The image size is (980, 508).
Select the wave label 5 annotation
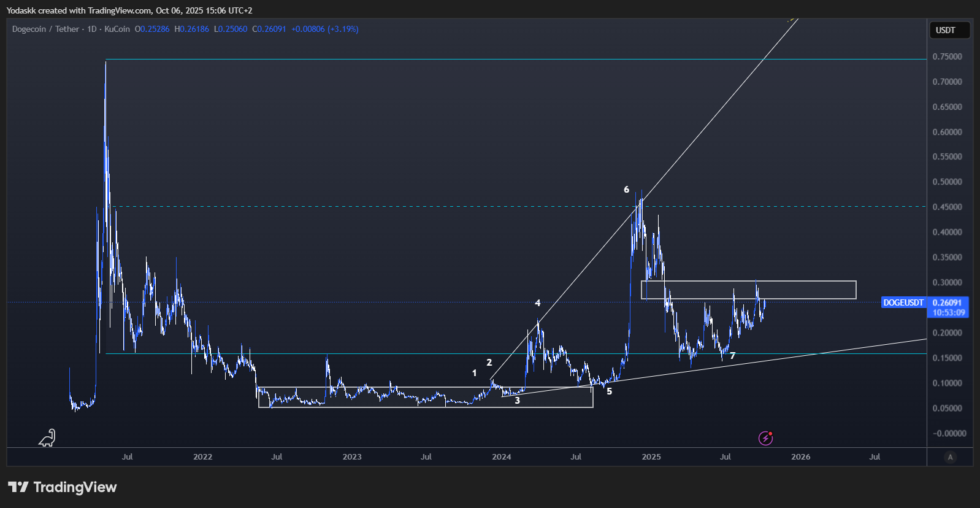[x=609, y=391]
